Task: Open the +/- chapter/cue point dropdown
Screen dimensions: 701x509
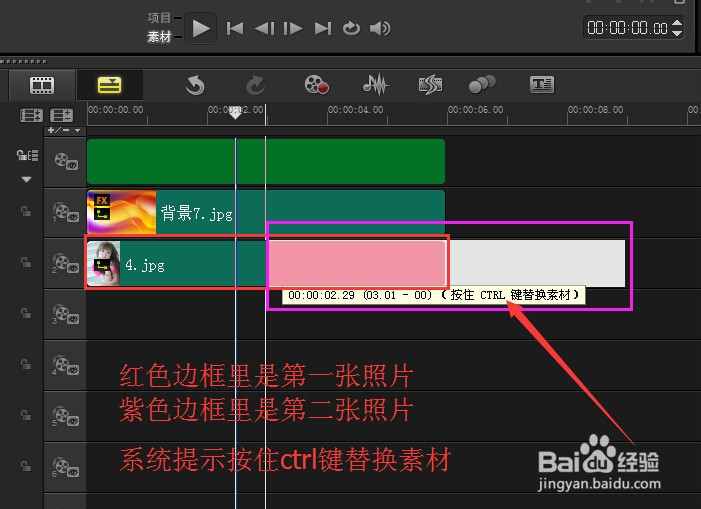Action: [64, 130]
